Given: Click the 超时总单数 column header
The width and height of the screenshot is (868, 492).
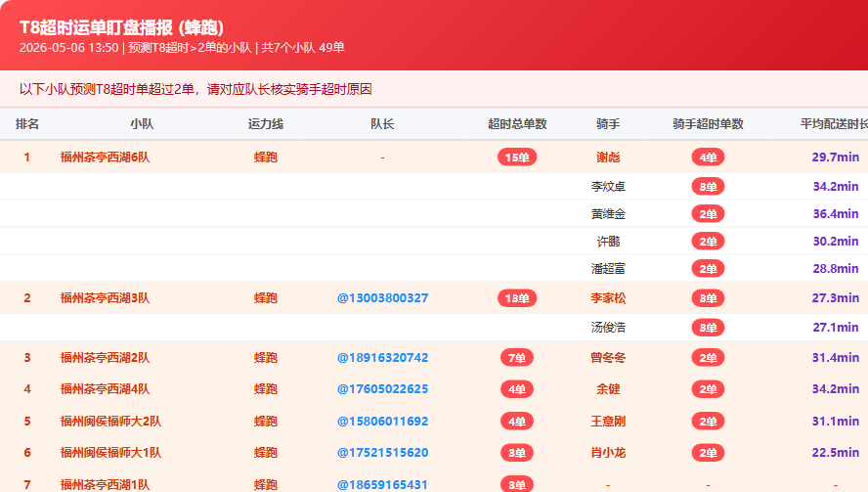Looking at the screenshot, I should click(x=517, y=124).
